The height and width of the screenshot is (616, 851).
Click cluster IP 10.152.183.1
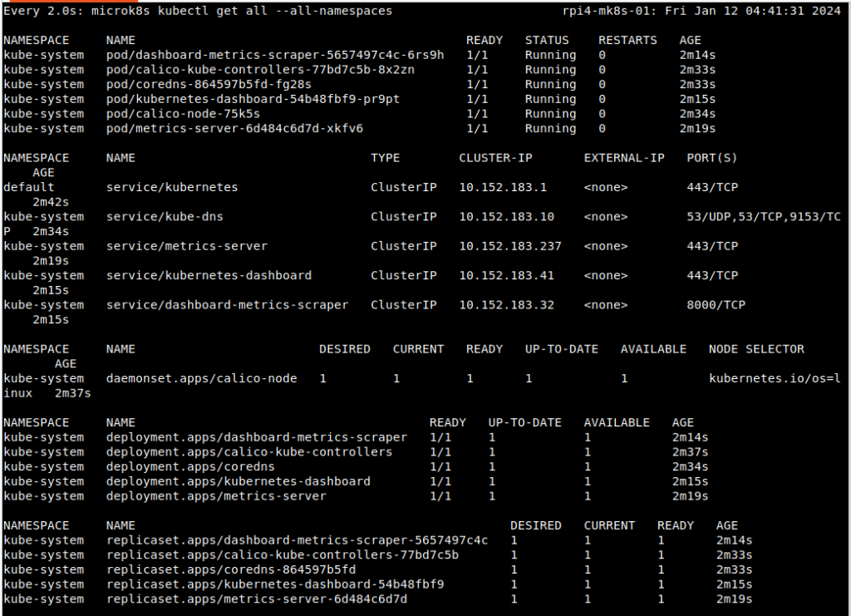503,187
